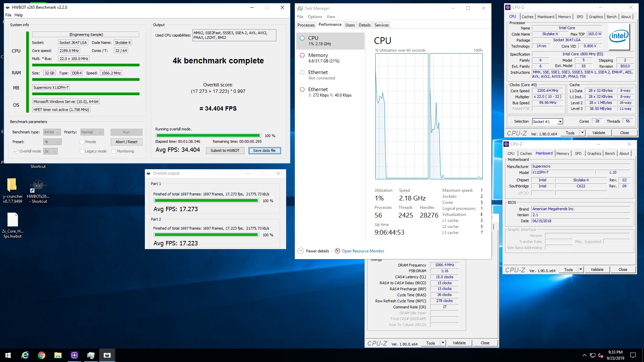The height and width of the screenshot is (362, 644).
Task: Select the Not connected Ethernet item
Action: 330,75
